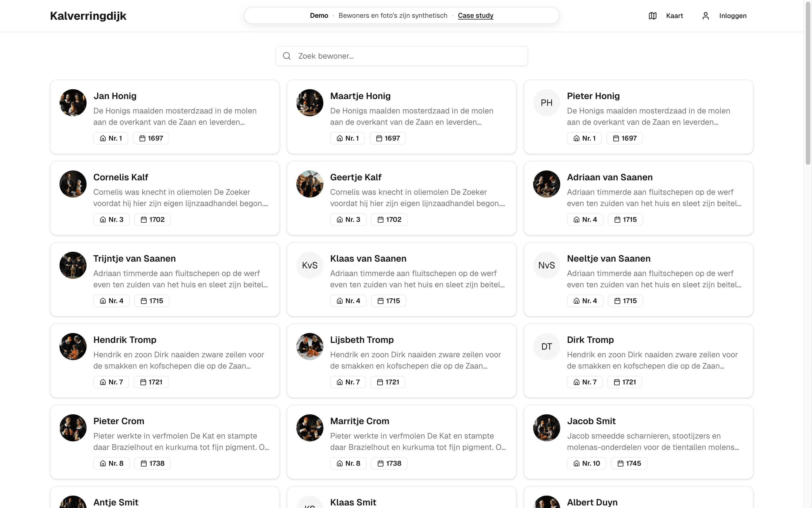Select the Lijsbeth Tromp name heading
Image resolution: width=812 pixels, height=508 pixels.
[x=362, y=340]
